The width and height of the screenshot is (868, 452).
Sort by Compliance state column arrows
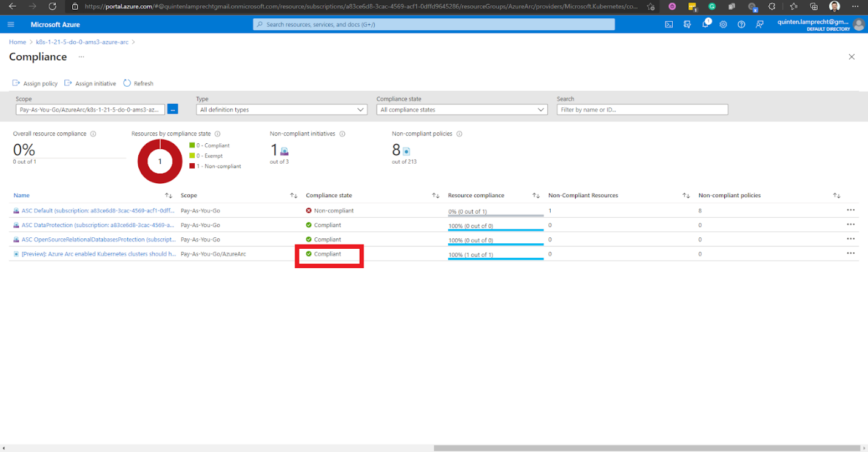point(436,195)
